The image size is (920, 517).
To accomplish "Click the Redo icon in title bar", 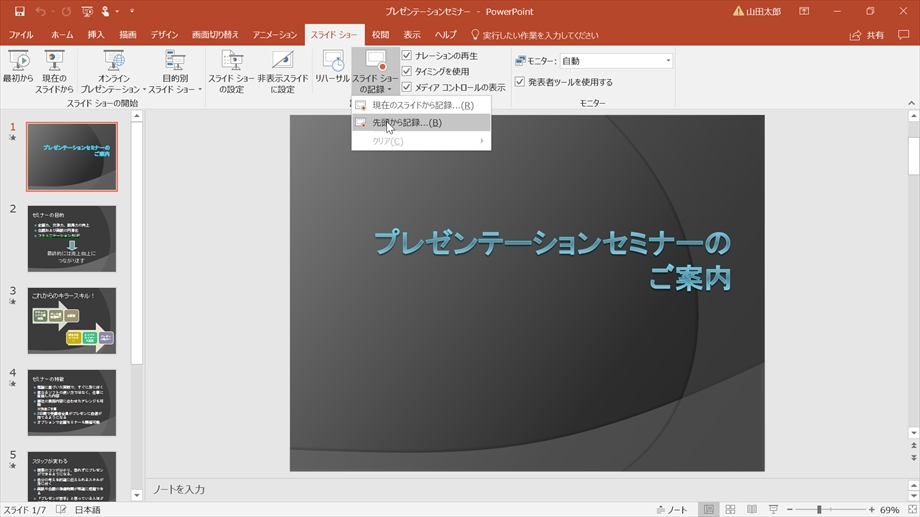I will 66,11.
